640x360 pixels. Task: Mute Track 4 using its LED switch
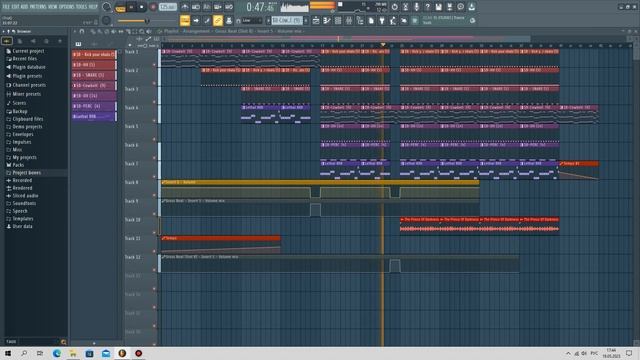pos(154,121)
